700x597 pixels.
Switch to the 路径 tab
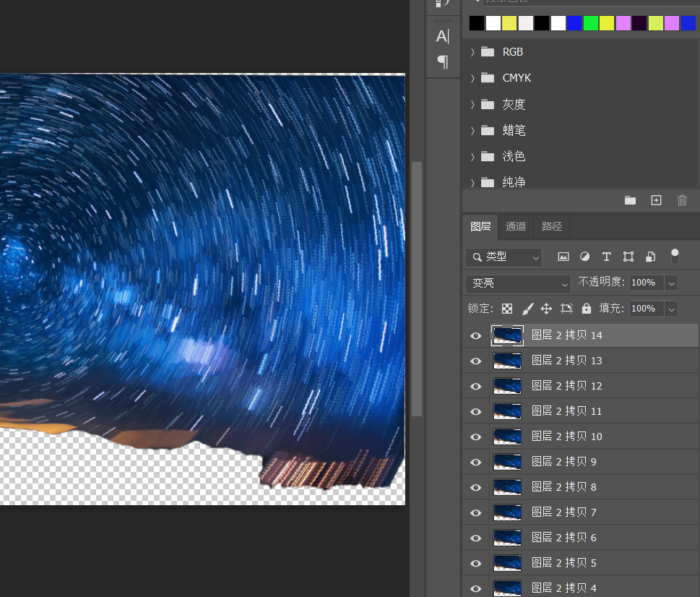click(x=552, y=226)
